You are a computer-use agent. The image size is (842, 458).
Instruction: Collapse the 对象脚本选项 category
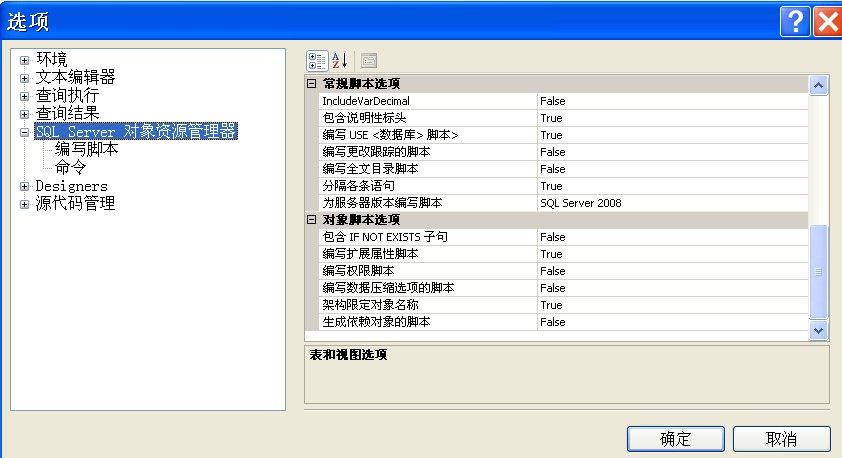(x=311, y=220)
